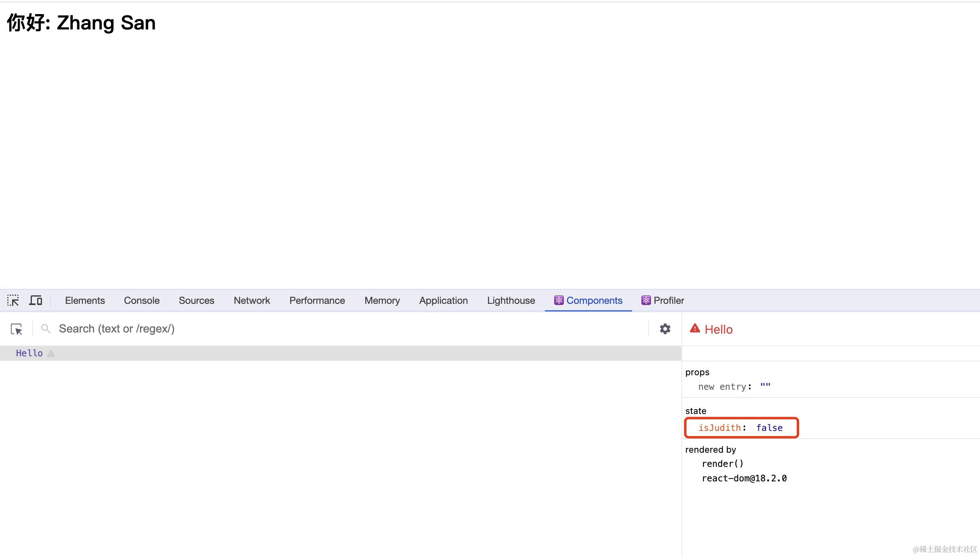Click the render() link under rendered by

722,463
